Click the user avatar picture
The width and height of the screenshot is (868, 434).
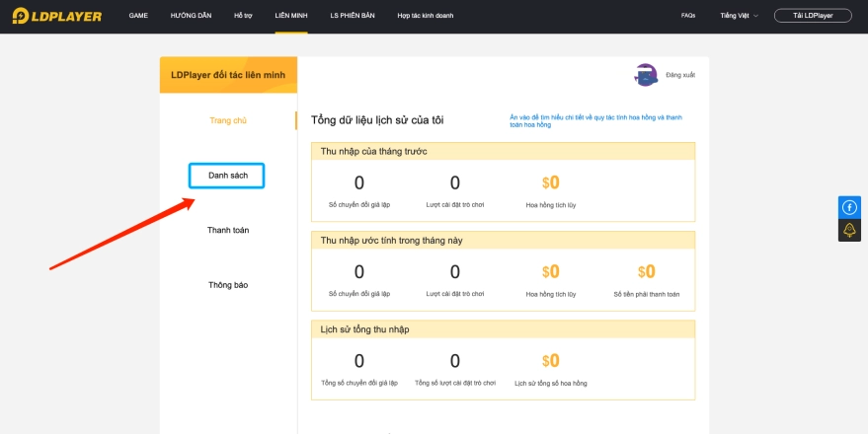(x=646, y=75)
